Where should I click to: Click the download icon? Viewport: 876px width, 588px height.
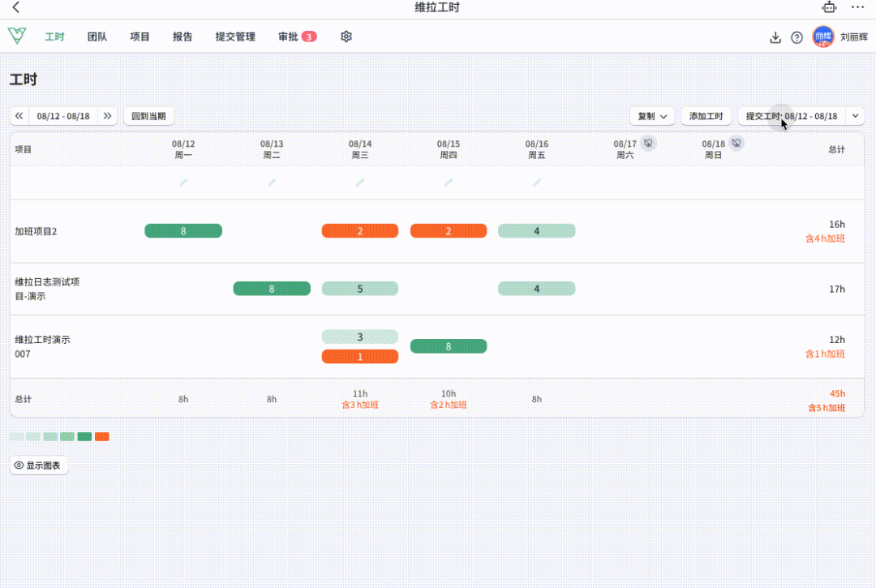[x=775, y=37]
